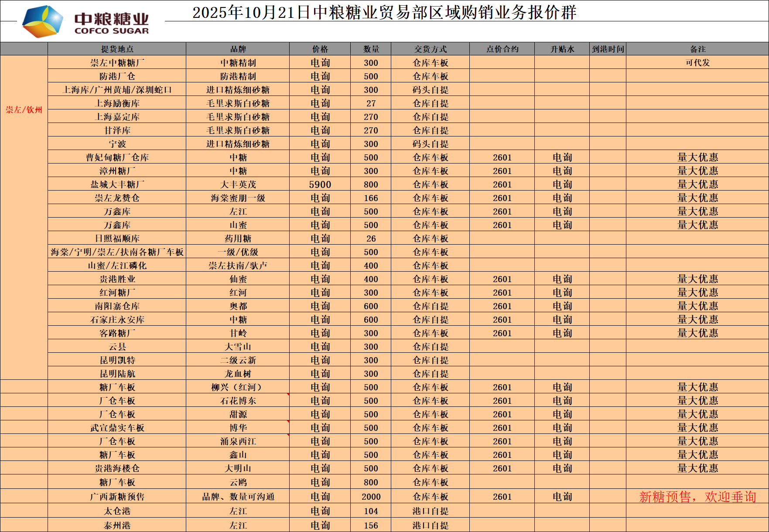Select the 5900 price cell
Image resolution: width=769 pixels, height=532 pixels.
(320, 184)
